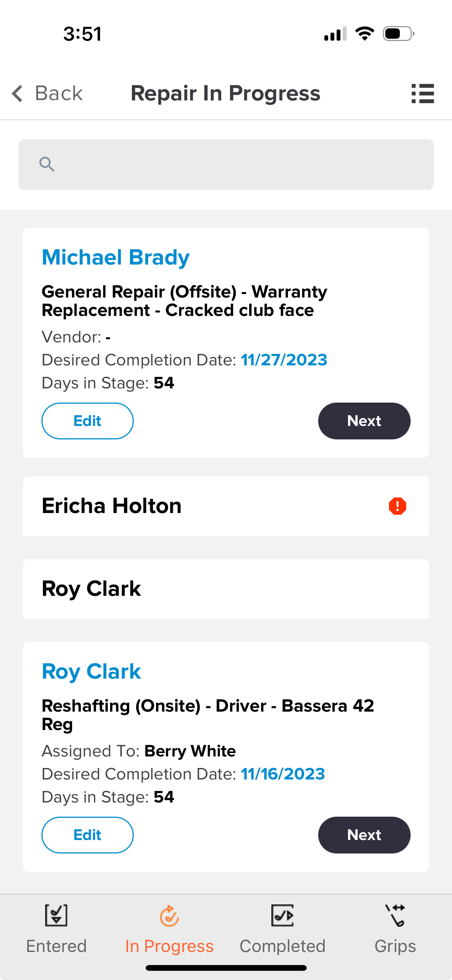
Task: Expand the collapsed Roy Clark card
Action: 226,589
